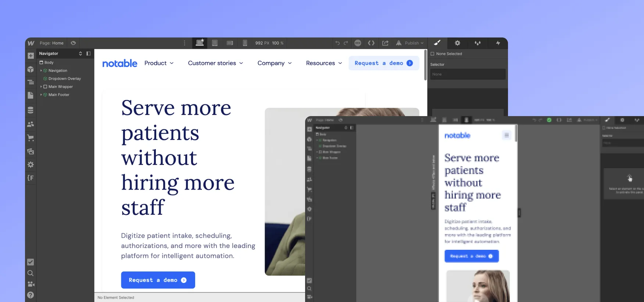Open the Resources nav dropdown

click(x=324, y=63)
